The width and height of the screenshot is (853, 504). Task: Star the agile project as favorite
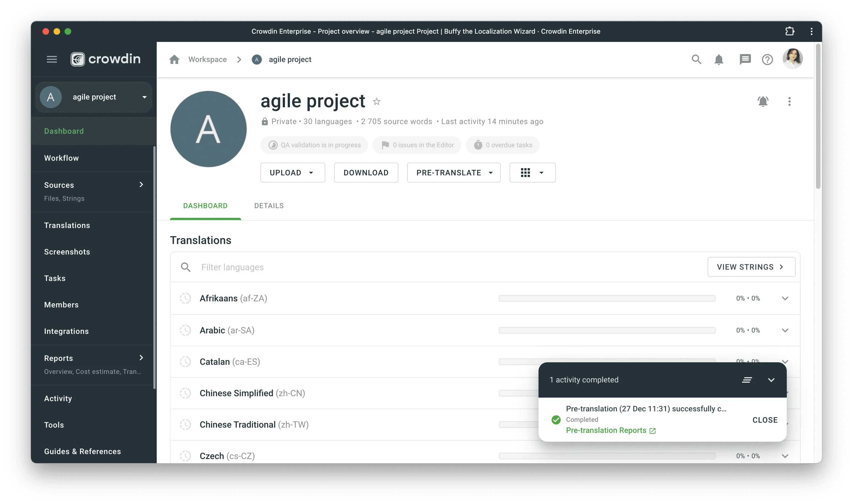(377, 101)
